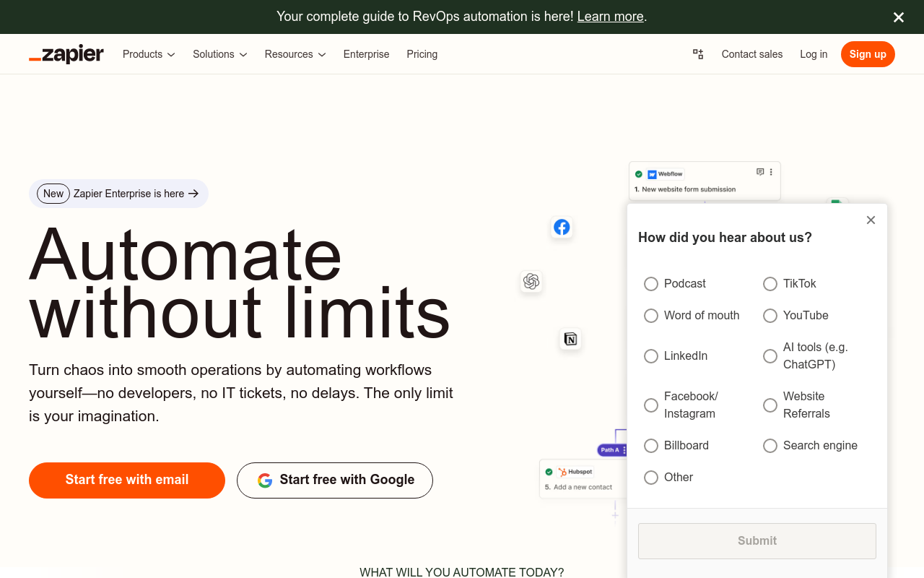Select the Billboard radio button
This screenshot has width=924, height=578.
[651, 446]
